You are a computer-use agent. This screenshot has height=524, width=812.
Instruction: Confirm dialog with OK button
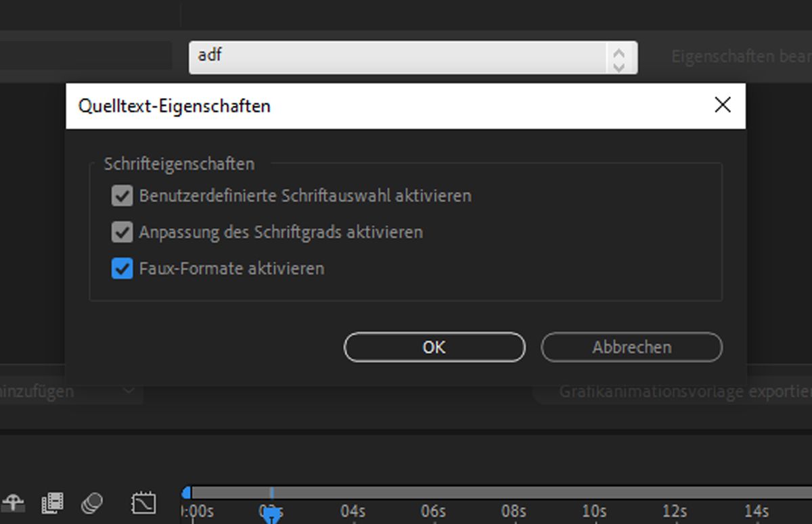coord(434,347)
